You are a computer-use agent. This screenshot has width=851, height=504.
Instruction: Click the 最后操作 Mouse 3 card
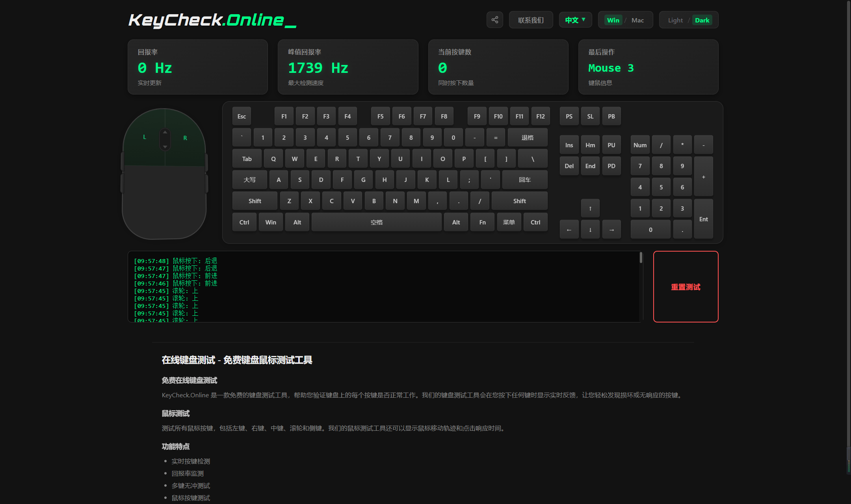648,67
